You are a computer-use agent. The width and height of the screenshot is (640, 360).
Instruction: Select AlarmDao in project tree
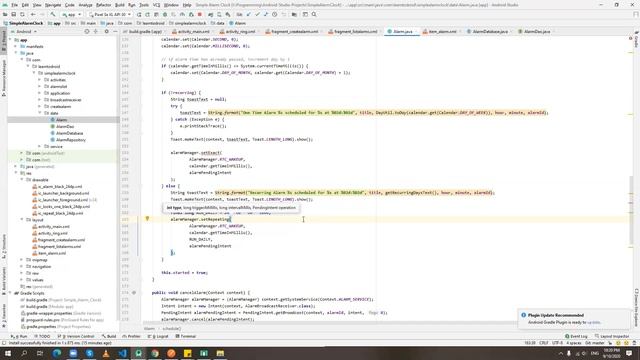tap(65, 127)
